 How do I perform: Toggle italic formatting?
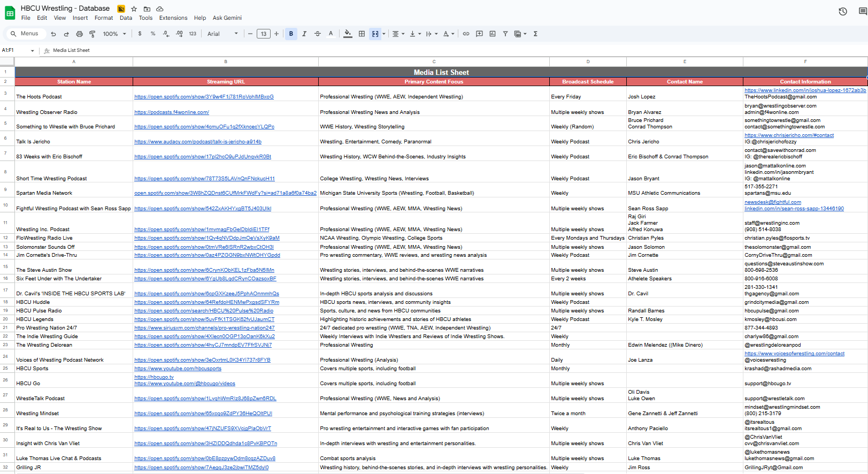pos(304,34)
